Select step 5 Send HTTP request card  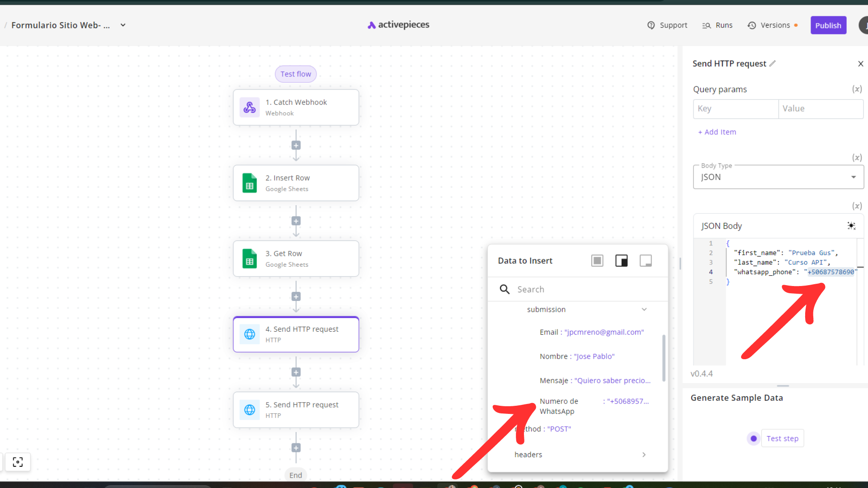click(x=296, y=410)
